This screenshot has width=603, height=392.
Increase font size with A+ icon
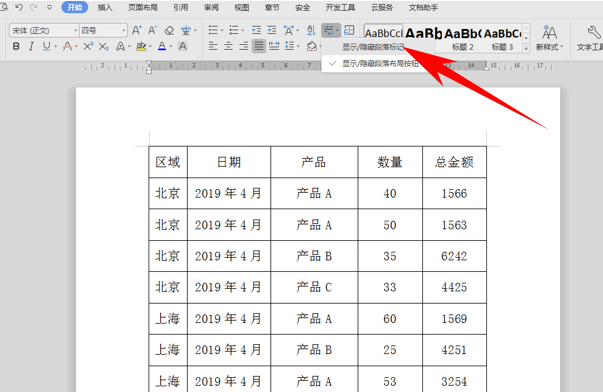(x=137, y=30)
